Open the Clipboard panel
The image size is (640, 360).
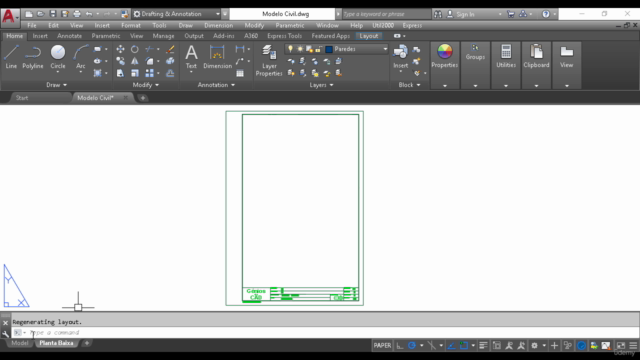click(x=536, y=56)
